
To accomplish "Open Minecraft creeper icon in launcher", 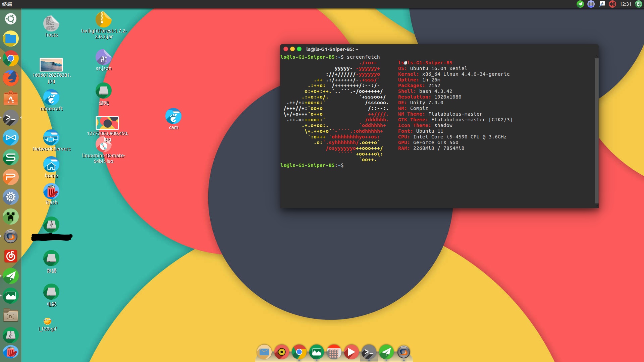I will tap(11, 217).
